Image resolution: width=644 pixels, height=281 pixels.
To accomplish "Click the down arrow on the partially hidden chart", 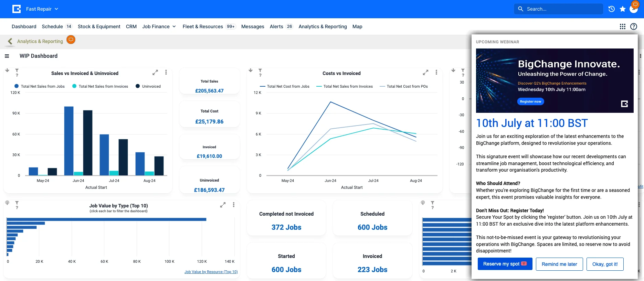I will [x=453, y=70].
